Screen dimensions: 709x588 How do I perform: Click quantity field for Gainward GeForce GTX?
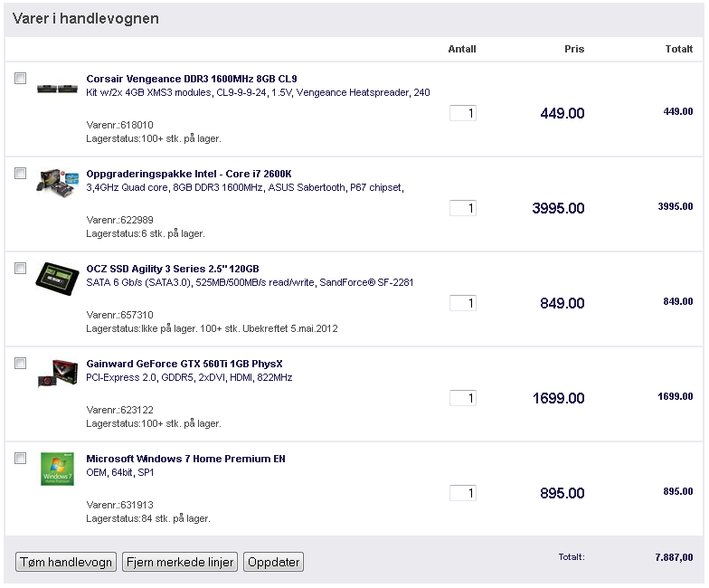(463, 398)
